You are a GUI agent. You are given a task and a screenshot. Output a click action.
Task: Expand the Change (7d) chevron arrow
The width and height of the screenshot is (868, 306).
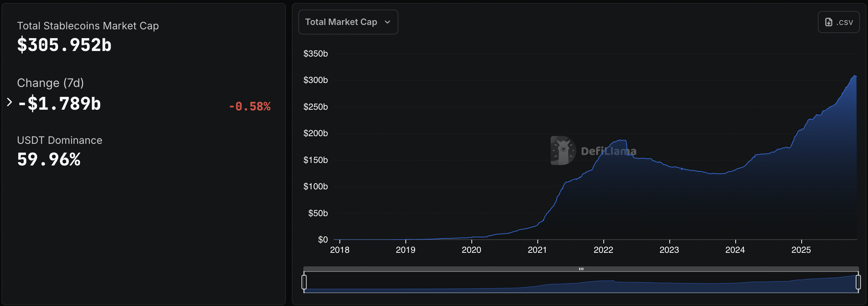(10, 102)
